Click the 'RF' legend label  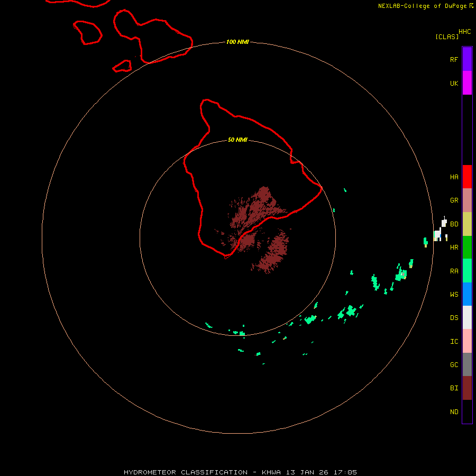tap(454, 59)
